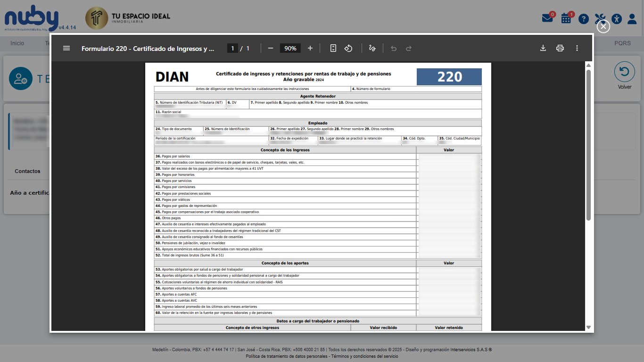The image size is (644, 362).
Task: Click the document title Formulario 220
Action: click(x=148, y=48)
